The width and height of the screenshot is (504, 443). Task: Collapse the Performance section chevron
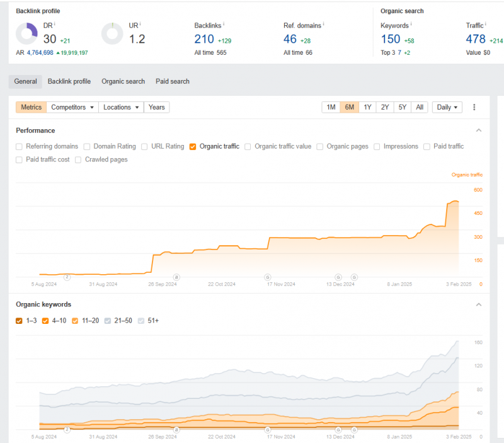pyautogui.click(x=478, y=130)
